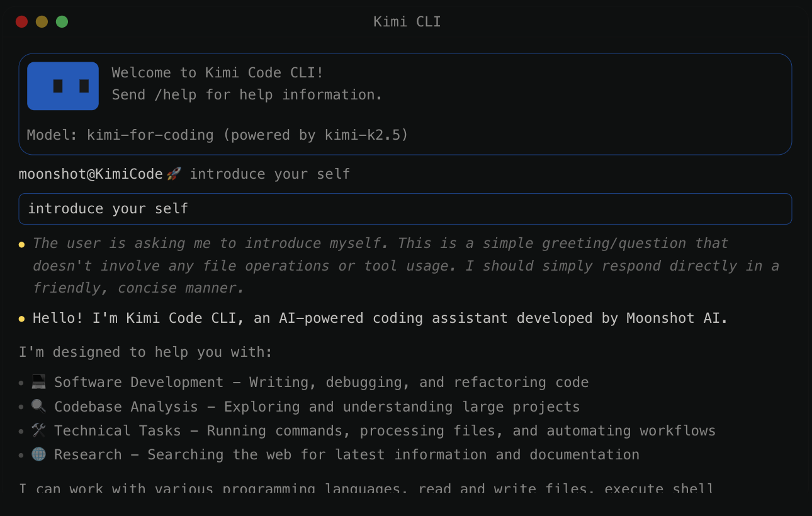The width and height of the screenshot is (812, 516).
Task: Click the italic line starting 'The user is asking me'
Action: (381, 243)
